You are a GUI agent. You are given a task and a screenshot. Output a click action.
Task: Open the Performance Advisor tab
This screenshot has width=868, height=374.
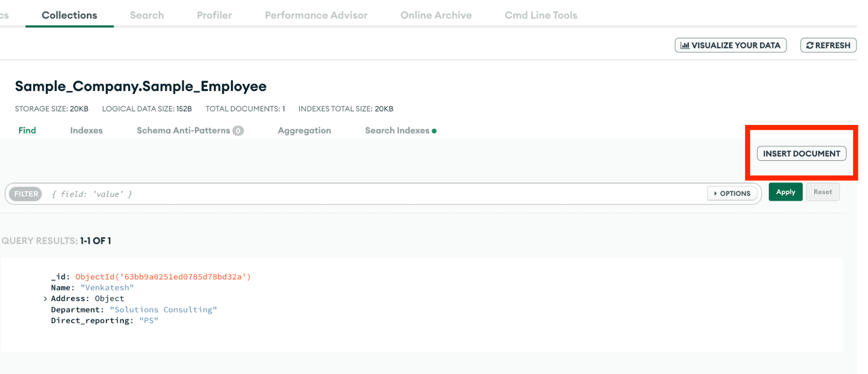click(316, 15)
